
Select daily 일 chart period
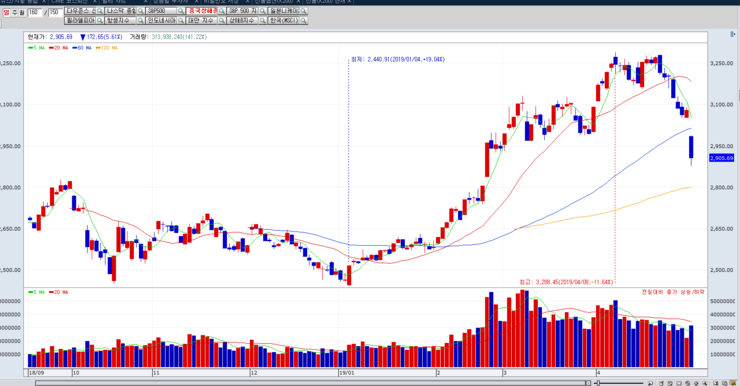[x=6, y=12]
